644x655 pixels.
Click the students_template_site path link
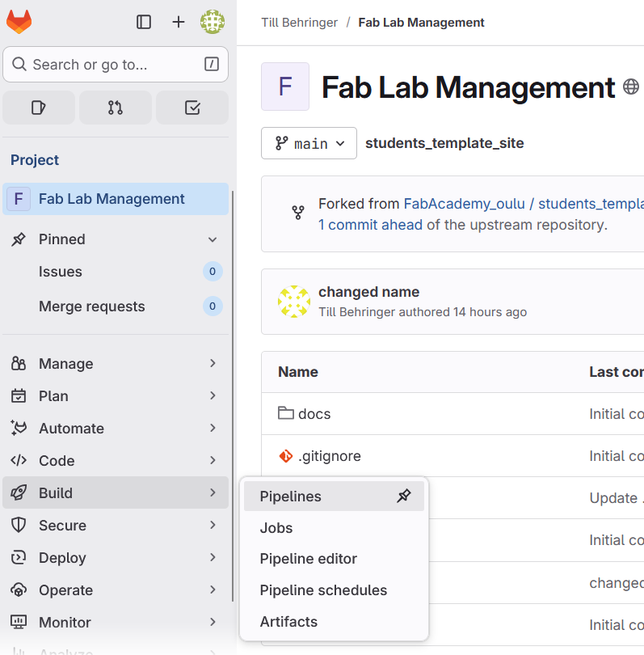(x=444, y=143)
